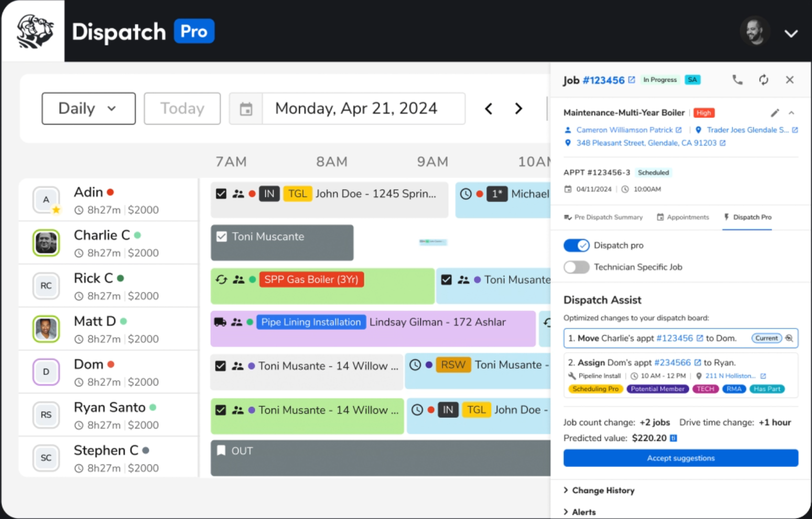Click predicted value info icon
Image resolution: width=812 pixels, height=519 pixels.
click(x=674, y=438)
